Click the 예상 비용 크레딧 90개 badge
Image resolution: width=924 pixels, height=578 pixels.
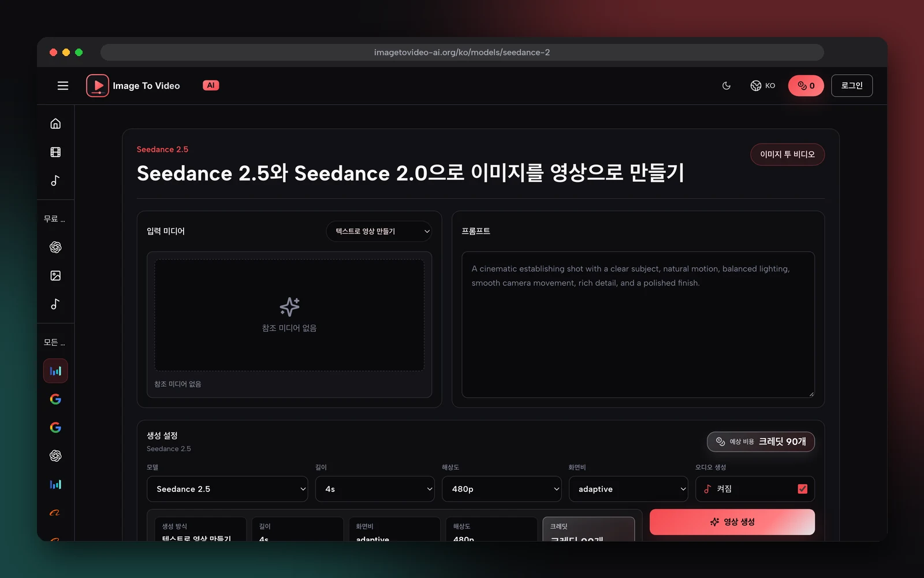pyautogui.click(x=761, y=442)
